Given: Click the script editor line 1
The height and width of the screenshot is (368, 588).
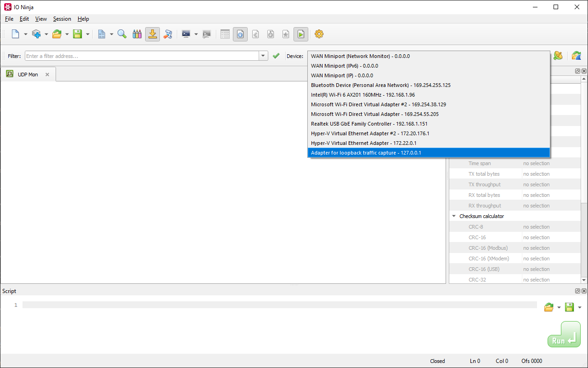Looking at the screenshot, I should coord(279,305).
